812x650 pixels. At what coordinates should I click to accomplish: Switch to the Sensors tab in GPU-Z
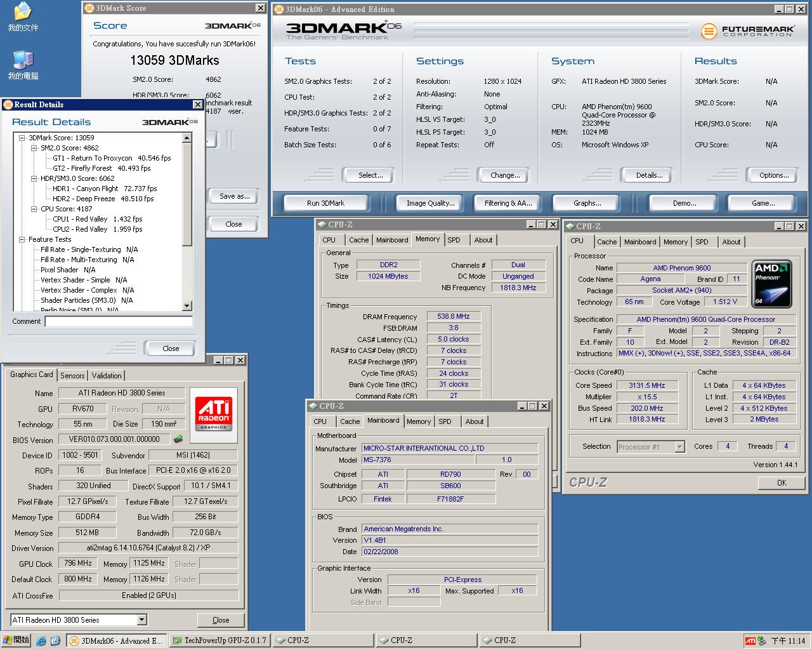[x=72, y=375]
